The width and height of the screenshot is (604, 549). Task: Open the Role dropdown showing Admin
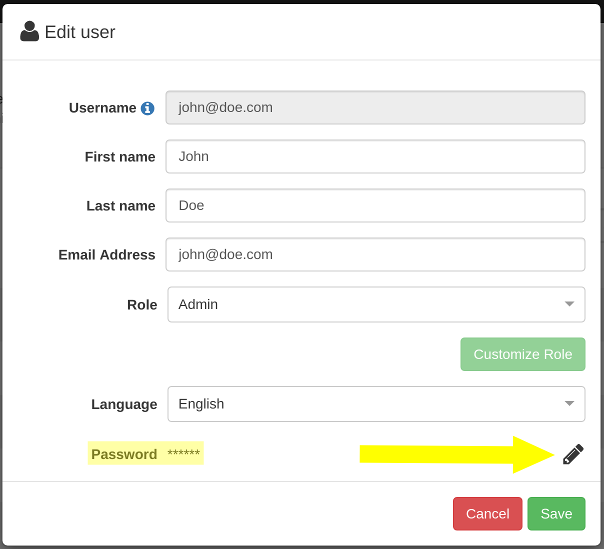pos(375,304)
